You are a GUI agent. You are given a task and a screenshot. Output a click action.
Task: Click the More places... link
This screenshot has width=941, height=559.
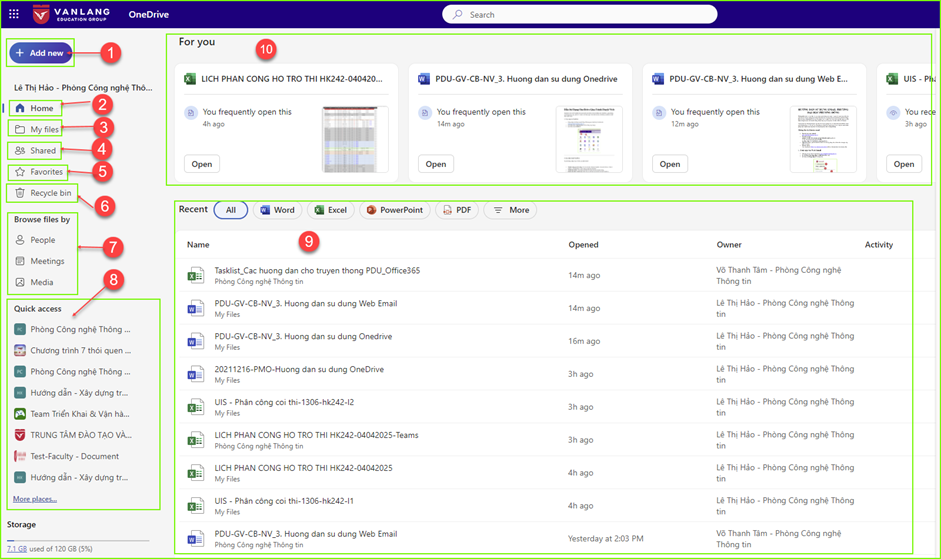click(x=35, y=499)
